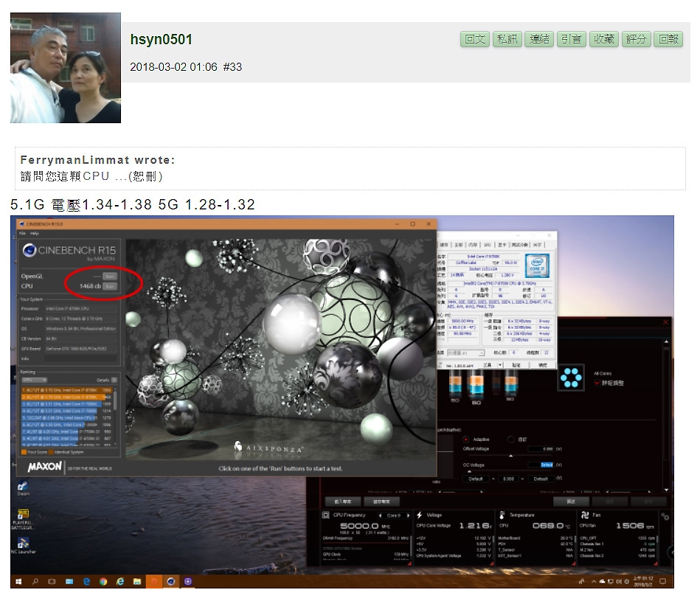Click AI Suite 儲存專案 save profile button
This screenshot has width=700, height=601.
381,501
